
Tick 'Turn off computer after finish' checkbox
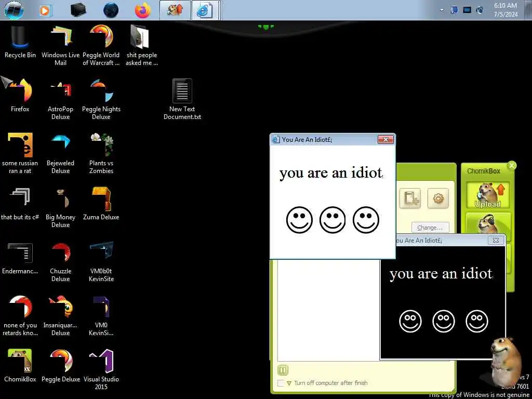pos(281,383)
